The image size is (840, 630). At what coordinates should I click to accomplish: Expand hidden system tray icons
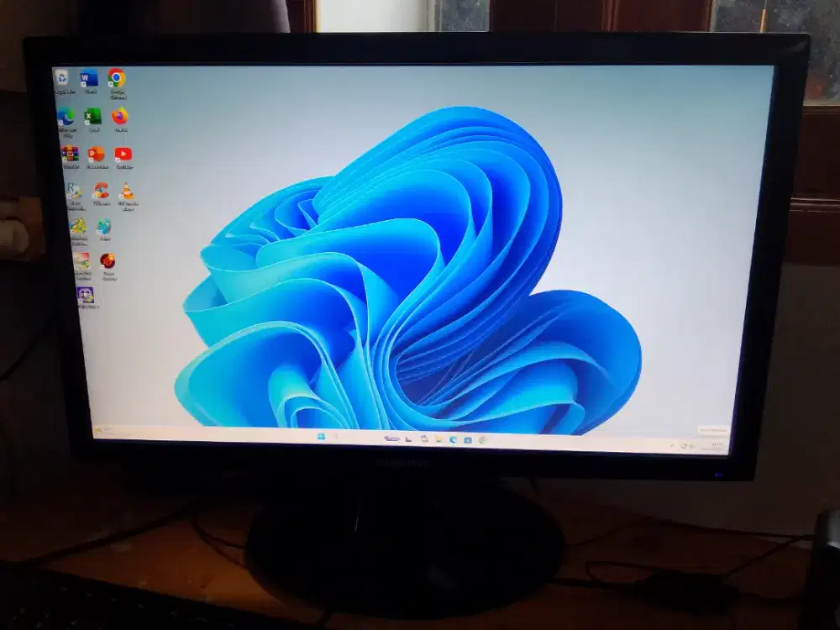[x=672, y=443]
